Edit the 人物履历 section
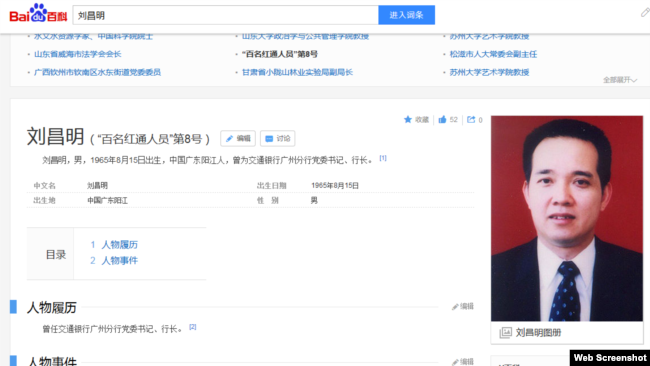The image size is (650, 366). (x=463, y=306)
